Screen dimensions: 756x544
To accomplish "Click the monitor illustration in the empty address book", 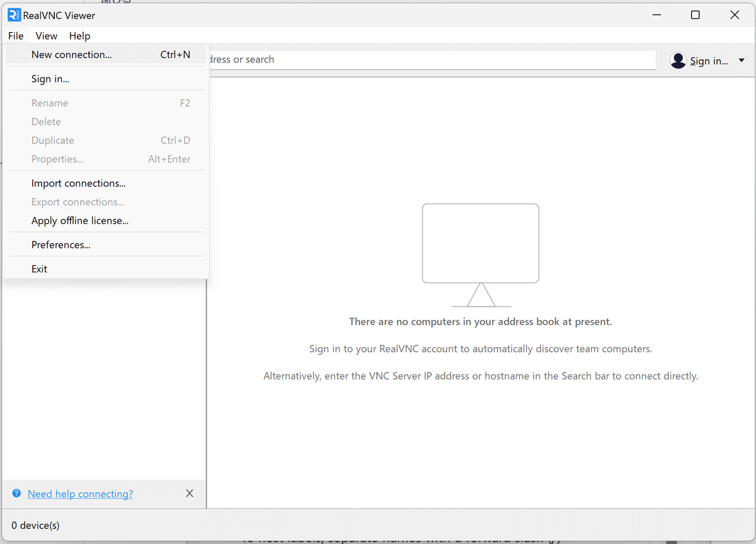I will (x=481, y=255).
